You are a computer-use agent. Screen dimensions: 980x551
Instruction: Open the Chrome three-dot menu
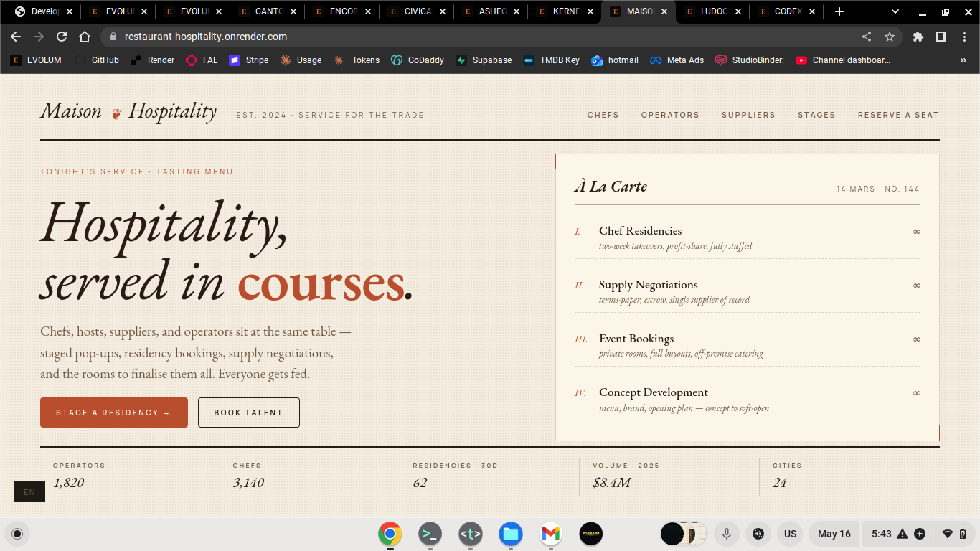pyautogui.click(x=964, y=37)
